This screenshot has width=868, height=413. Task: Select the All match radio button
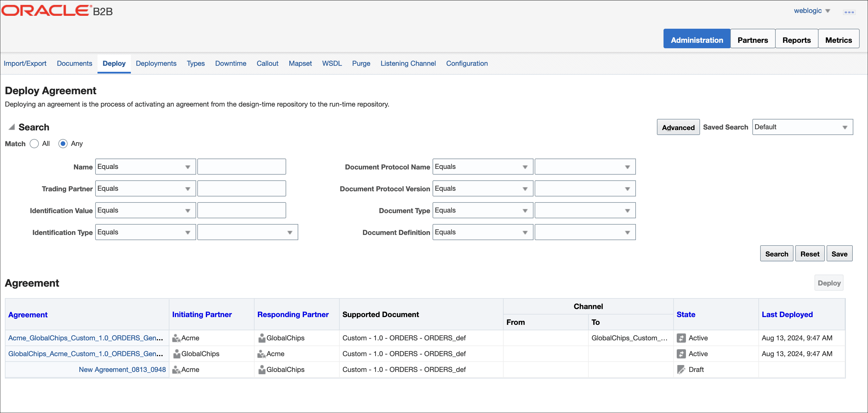[34, 144]
